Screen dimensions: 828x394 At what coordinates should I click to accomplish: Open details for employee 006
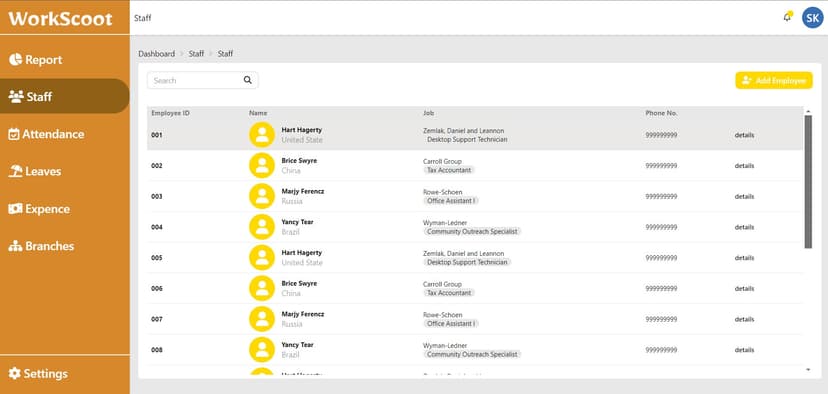pyautogui.click(x=744, y=288)
